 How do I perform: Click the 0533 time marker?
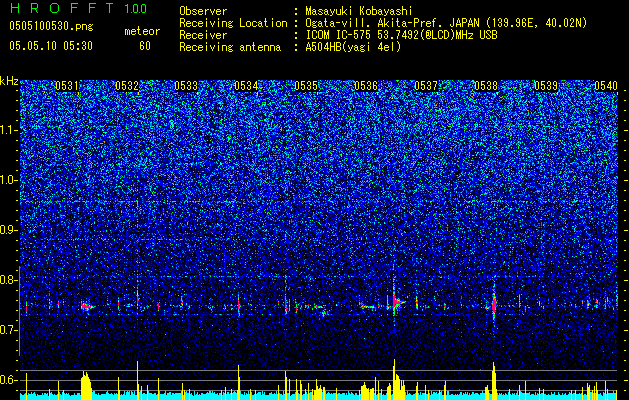(x=186, y=86)
